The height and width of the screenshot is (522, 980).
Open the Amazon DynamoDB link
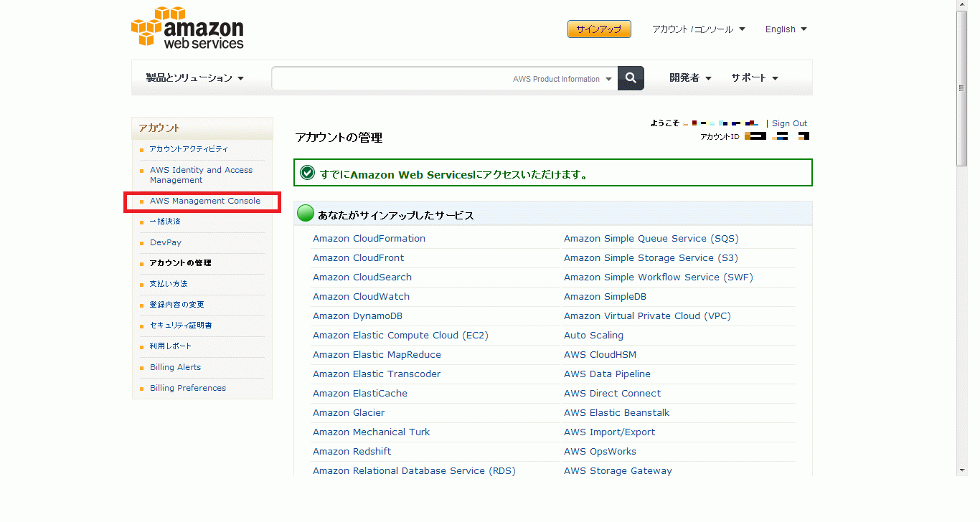[x=357, y=316]
